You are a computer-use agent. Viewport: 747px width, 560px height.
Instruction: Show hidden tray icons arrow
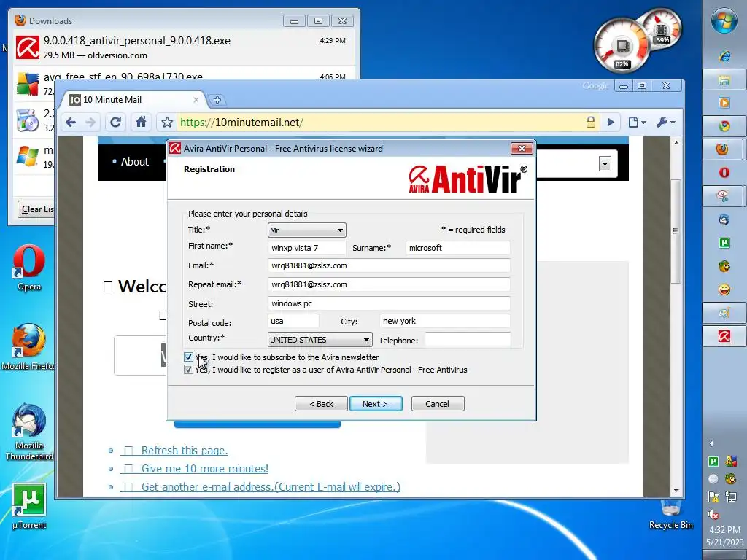tap(712, 444)
